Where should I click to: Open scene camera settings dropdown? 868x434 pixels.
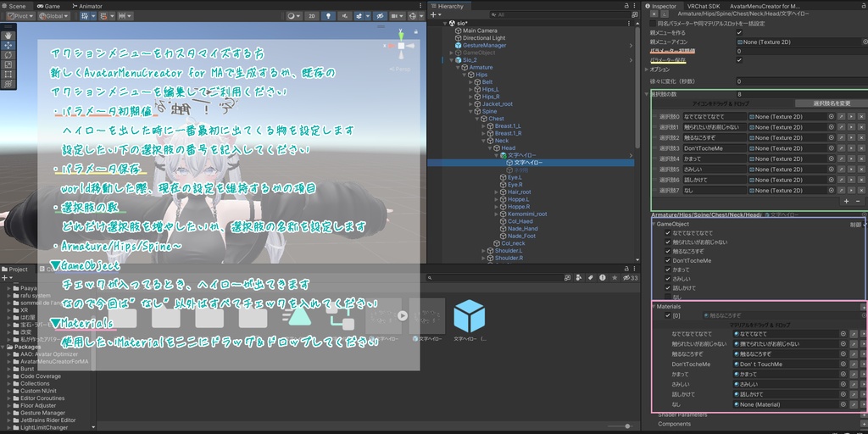[397, 16]
